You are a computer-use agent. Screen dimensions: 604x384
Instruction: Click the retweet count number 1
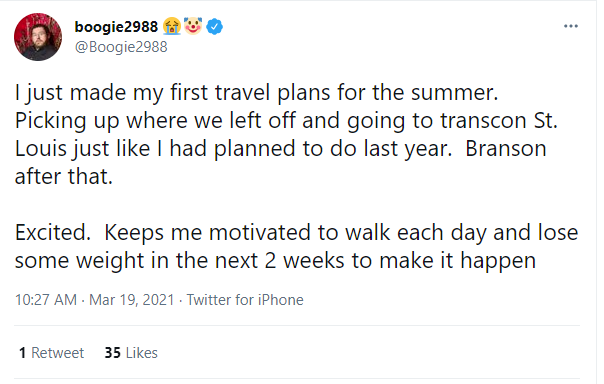[22, 353]
